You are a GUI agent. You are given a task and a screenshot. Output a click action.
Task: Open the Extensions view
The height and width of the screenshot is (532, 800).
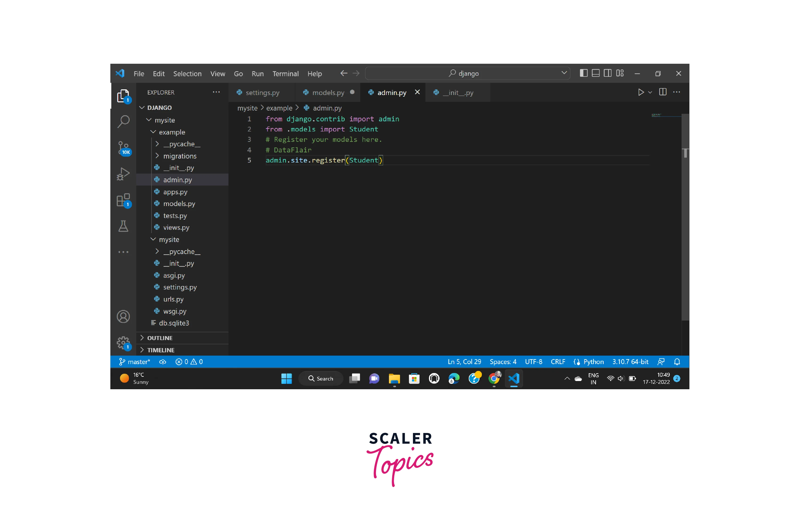tap(123, 200)
